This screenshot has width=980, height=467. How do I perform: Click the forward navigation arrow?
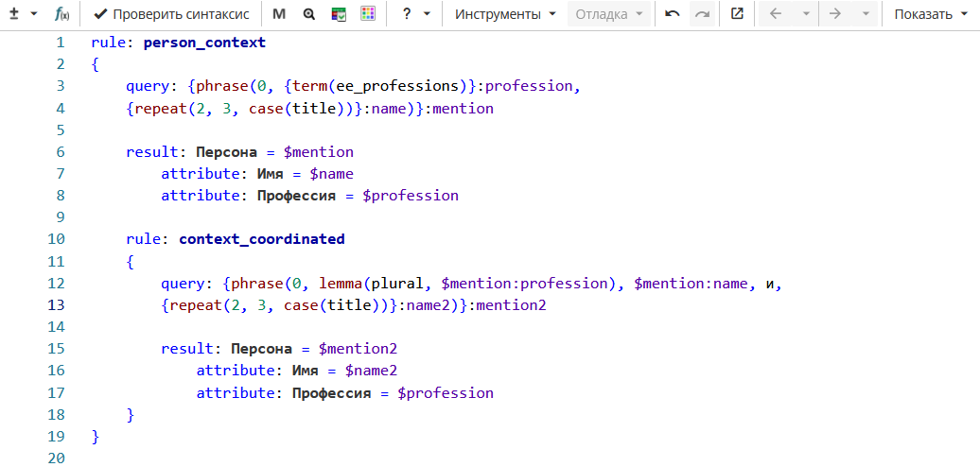(835, 14)
